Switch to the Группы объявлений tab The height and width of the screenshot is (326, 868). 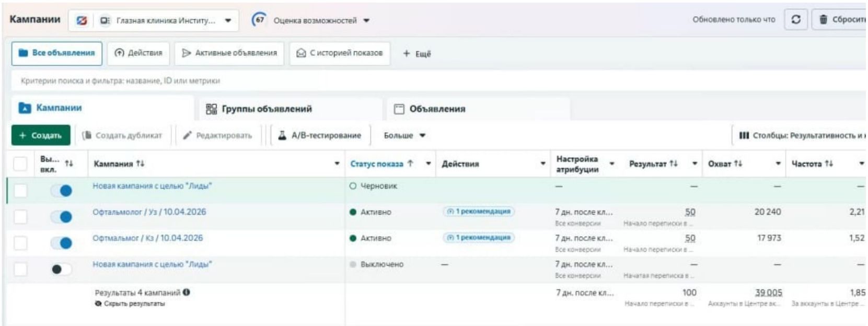[x=291, y=109]
